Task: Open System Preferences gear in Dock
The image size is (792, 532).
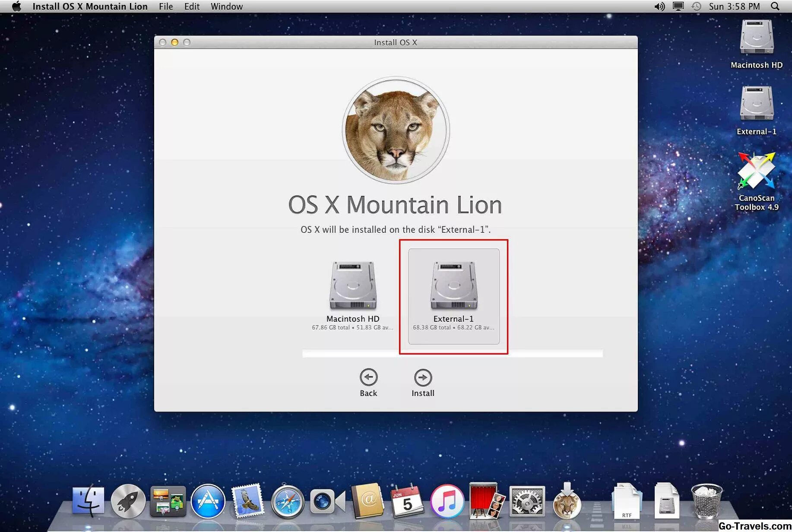Action: [527, 501]
